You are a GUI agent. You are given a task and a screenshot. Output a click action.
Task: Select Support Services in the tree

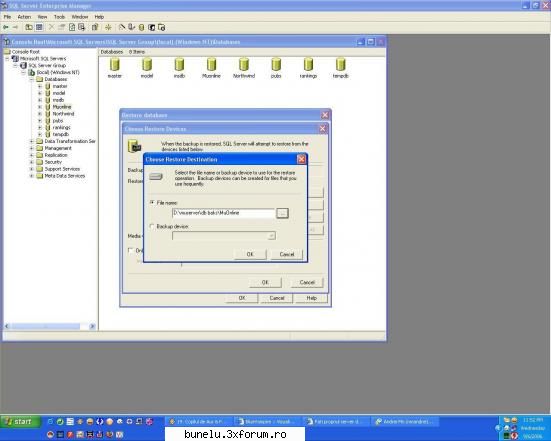click(x=62, y=169)
